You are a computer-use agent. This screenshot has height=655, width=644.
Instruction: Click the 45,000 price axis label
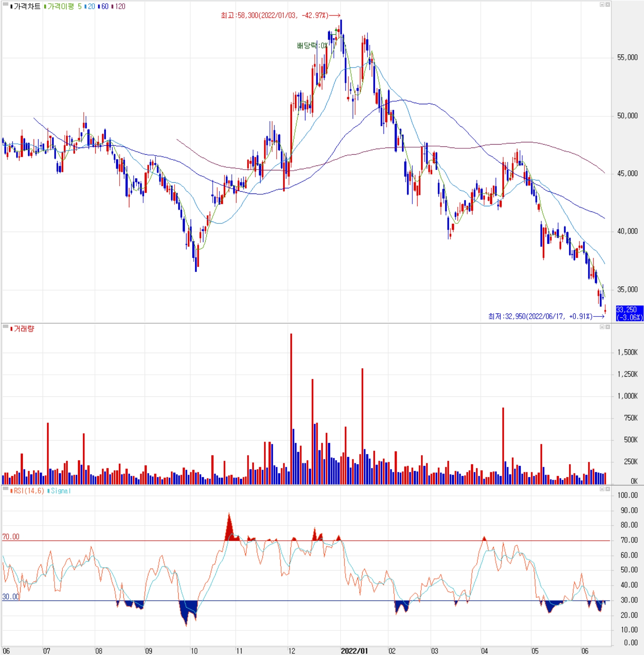(628, 174)
